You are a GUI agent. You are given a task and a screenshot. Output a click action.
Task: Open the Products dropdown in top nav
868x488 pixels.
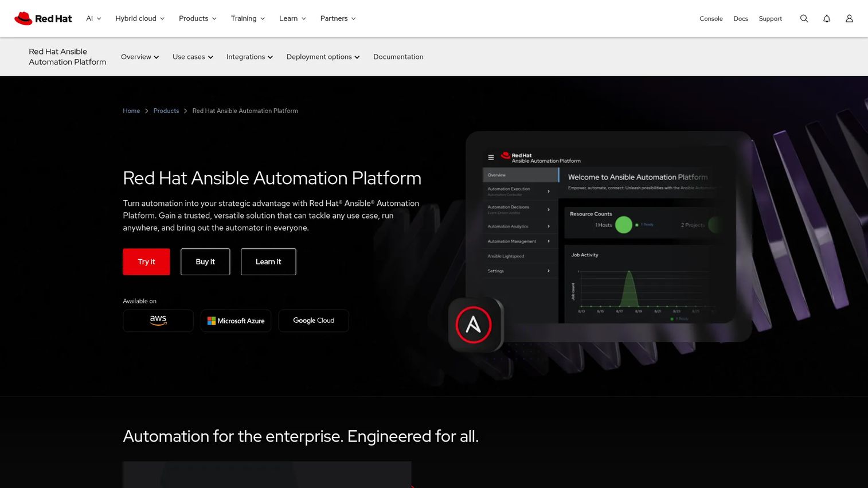(x=198, y=18)
